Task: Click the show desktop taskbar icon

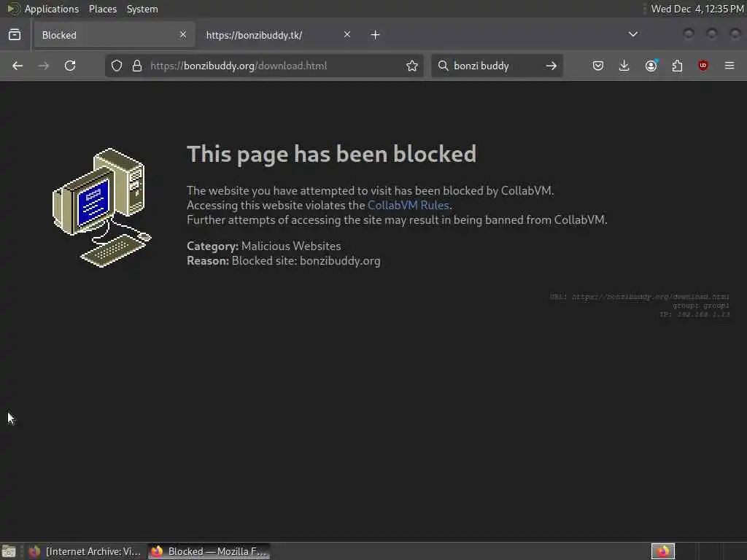Action: pyautogui.click(x=9, y=551)
